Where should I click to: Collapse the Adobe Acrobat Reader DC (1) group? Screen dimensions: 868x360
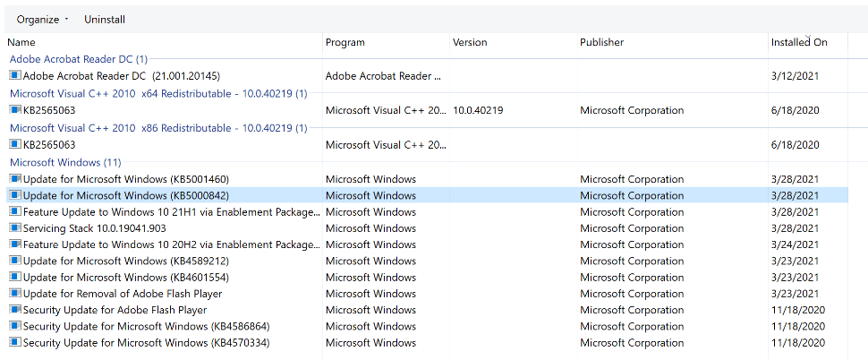click(79, 59)
